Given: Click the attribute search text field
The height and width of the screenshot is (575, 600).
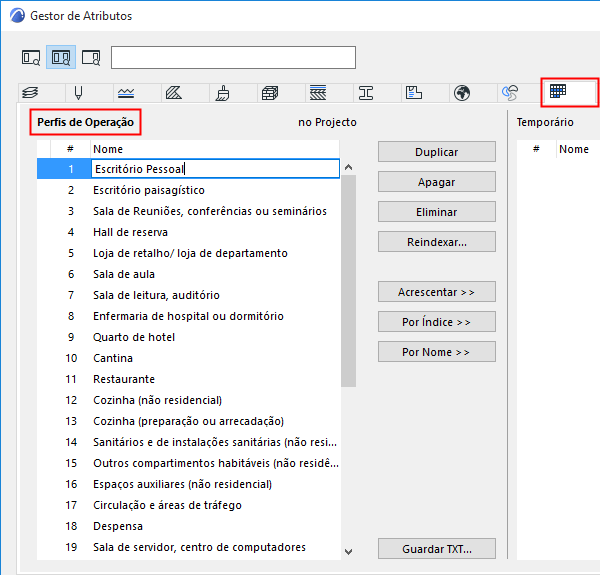Looking at the screenshot, I should (233, 57).
